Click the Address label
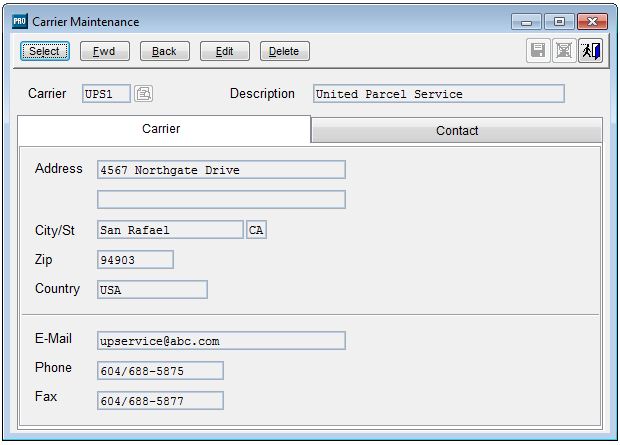This screenshot has height=445, width=620. pyautogui.click(x=59, y=169)
